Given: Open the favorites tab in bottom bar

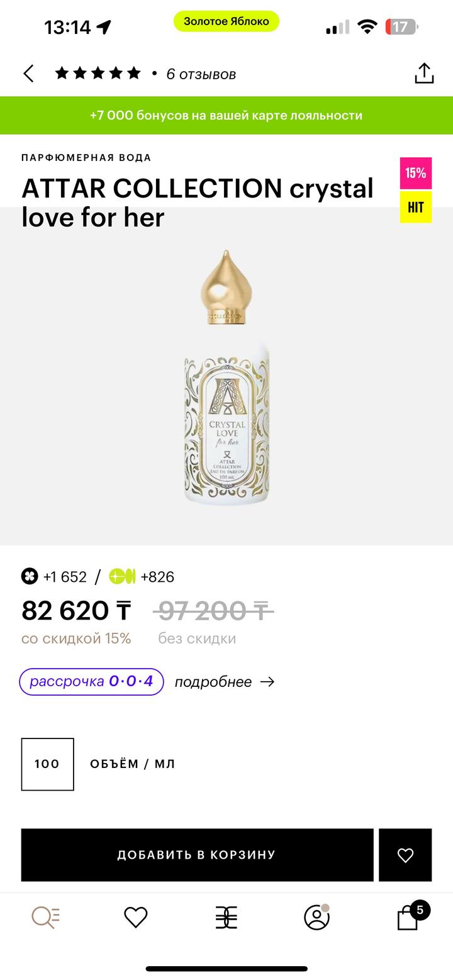Looking at the screenshot, I should coord(136,918).
